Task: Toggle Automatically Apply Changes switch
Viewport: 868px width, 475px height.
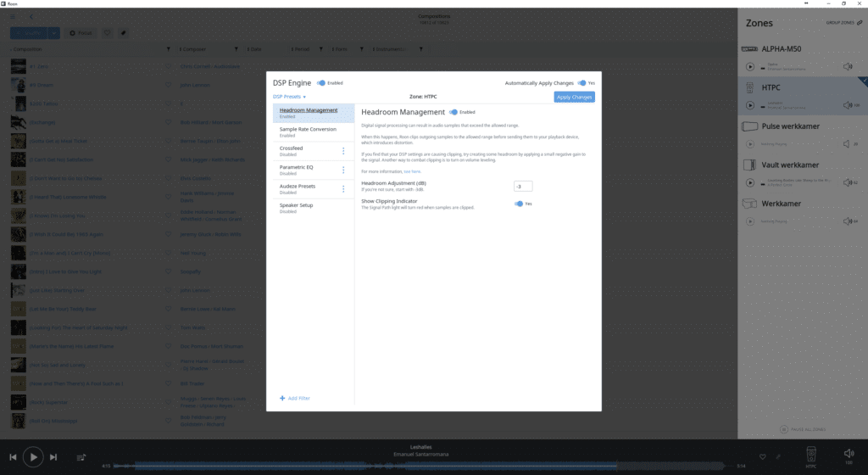Action: (x=581, y=83)
